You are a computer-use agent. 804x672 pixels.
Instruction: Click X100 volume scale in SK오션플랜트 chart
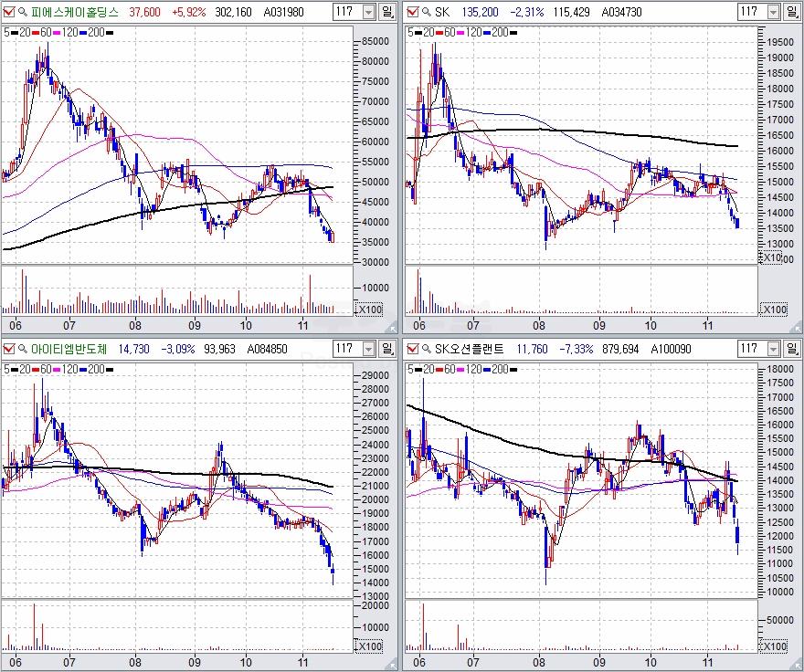pyautogui.click(x=772, y=646)
